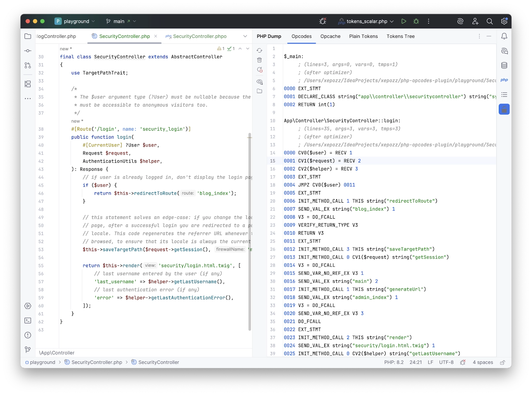Open the built-in Terminal
Image resolution: width=532 pixels, height=395 pixels.
click(28, 321)
